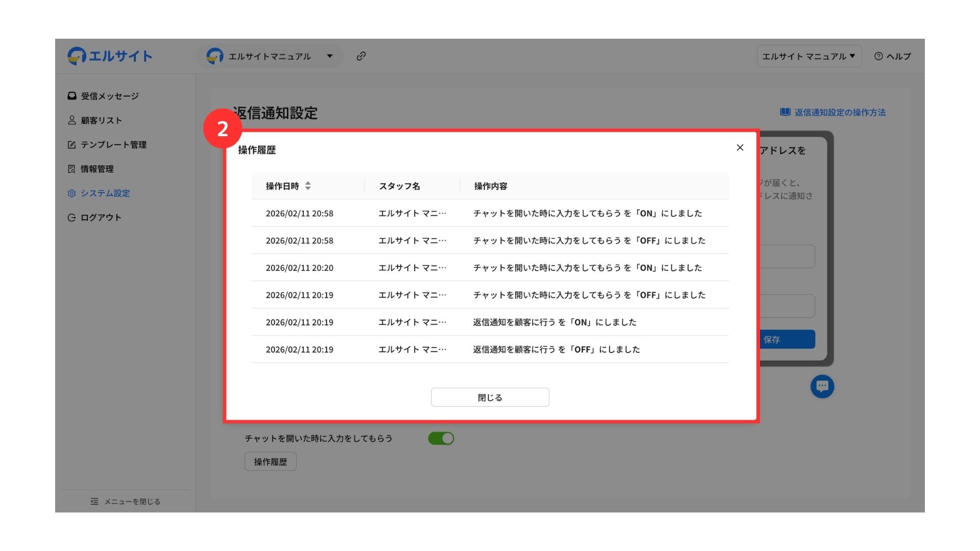
Task: Click the help question mark icon
Action: tap(878, 56)
